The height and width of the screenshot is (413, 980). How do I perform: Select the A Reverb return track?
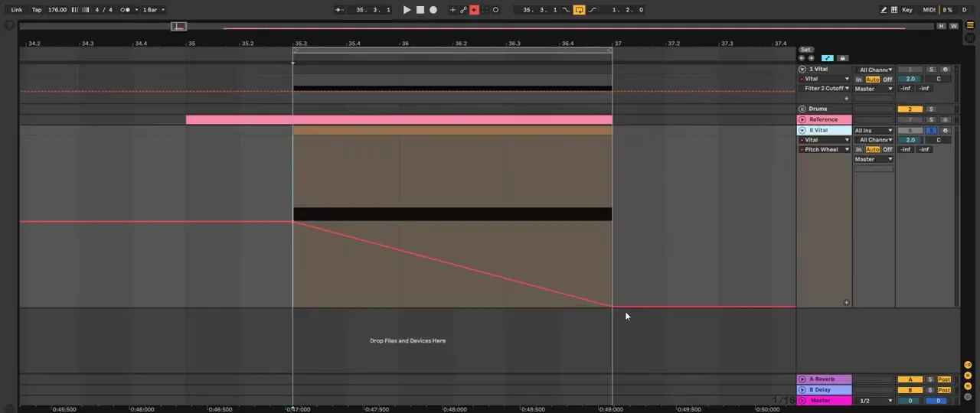825,379
